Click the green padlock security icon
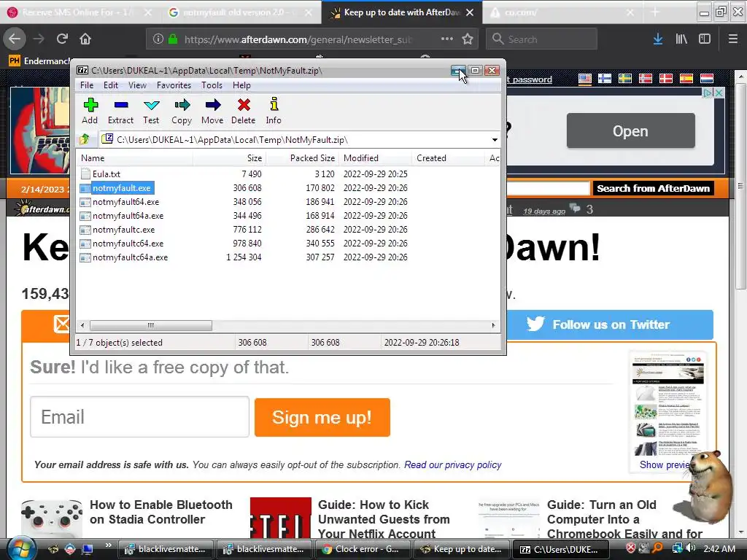The width and height of the screenshot is (747, 560). (172, 39)
